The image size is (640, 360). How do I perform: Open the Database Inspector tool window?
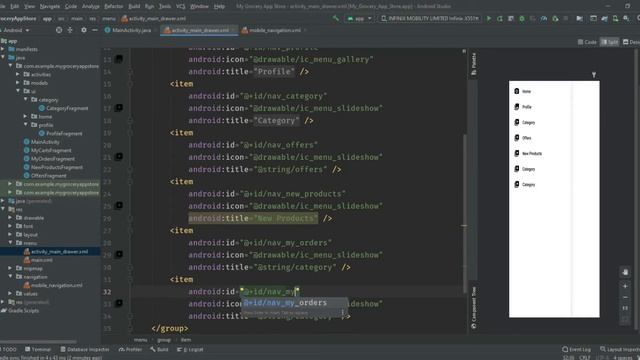tap(85, 349)
